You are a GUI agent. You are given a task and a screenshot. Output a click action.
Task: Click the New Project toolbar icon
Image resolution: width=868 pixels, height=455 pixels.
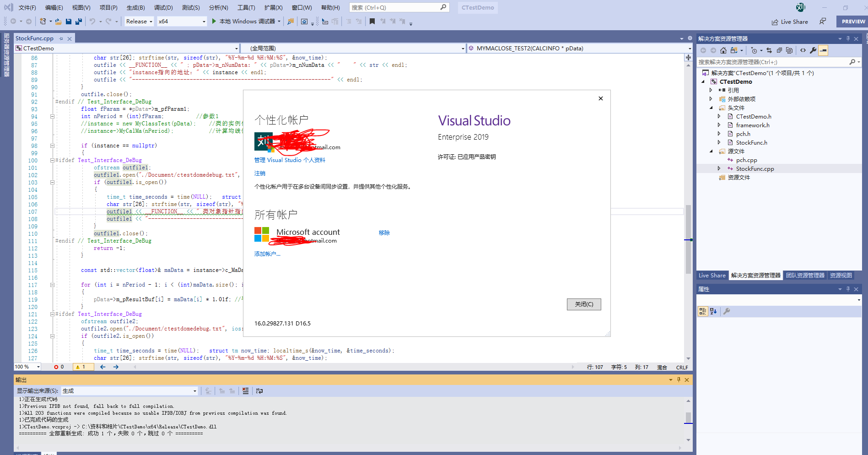43,22
